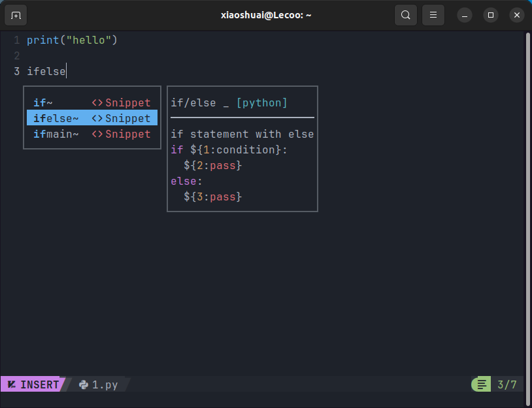
Task: Choose the ifelse~ completion entry
Action: [56, 118]
